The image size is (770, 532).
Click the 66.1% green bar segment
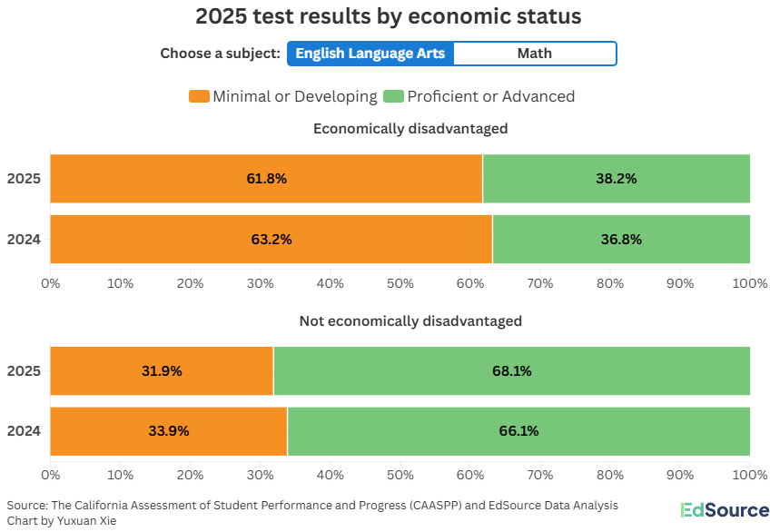(518, 431)
